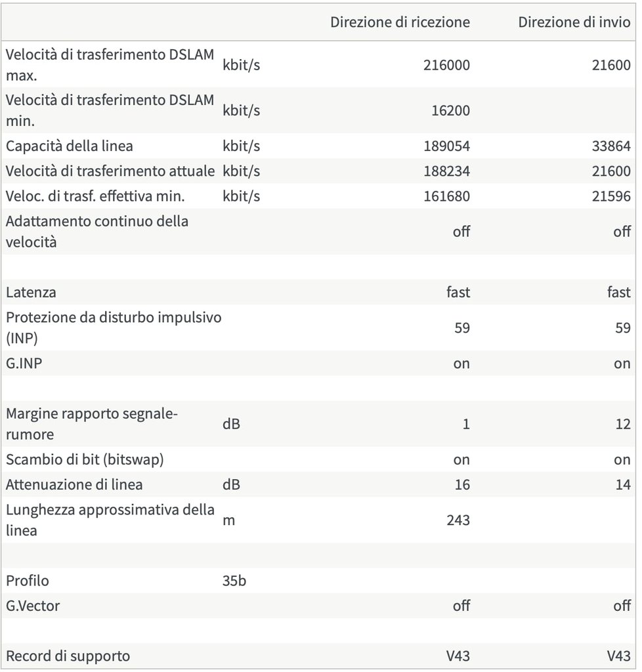Click the profile value "35b"
The height and width of the screenshot is (672, 642).
[234, 581]
